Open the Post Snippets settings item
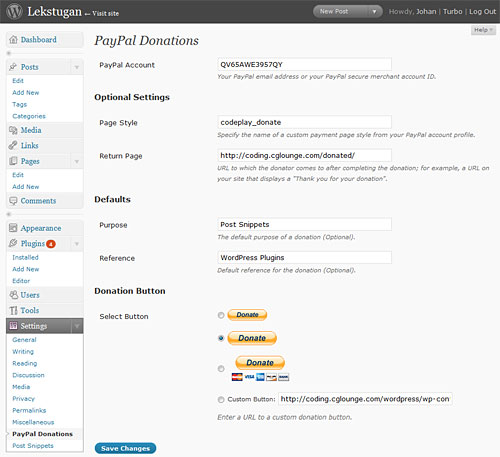 (x=33, y=446)
